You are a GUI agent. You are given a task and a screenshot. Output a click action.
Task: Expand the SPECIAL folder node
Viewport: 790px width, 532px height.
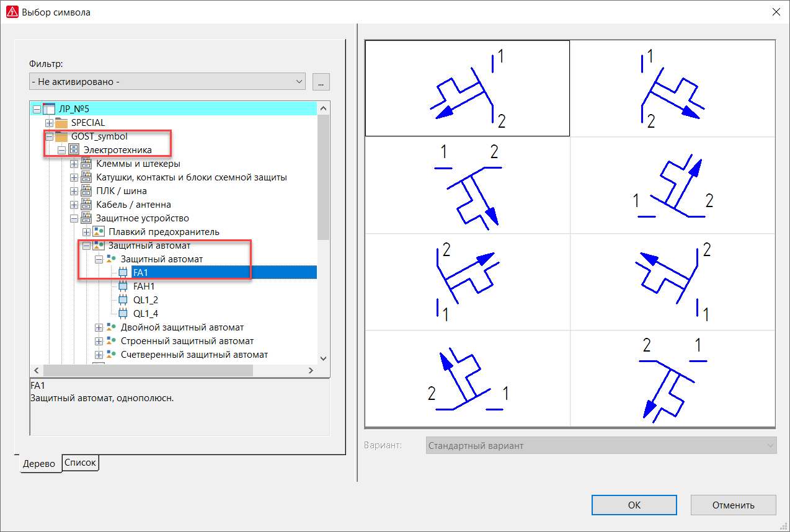[49, 123]
